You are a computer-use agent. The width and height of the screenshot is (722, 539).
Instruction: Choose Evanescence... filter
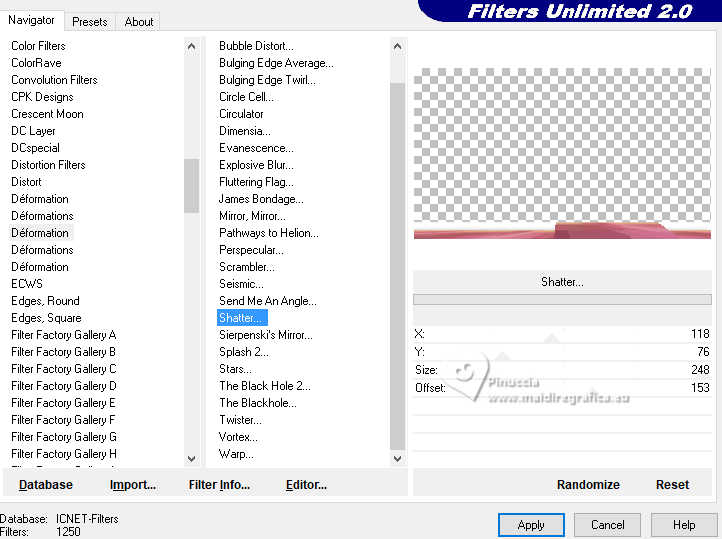[x=256, y=148]
